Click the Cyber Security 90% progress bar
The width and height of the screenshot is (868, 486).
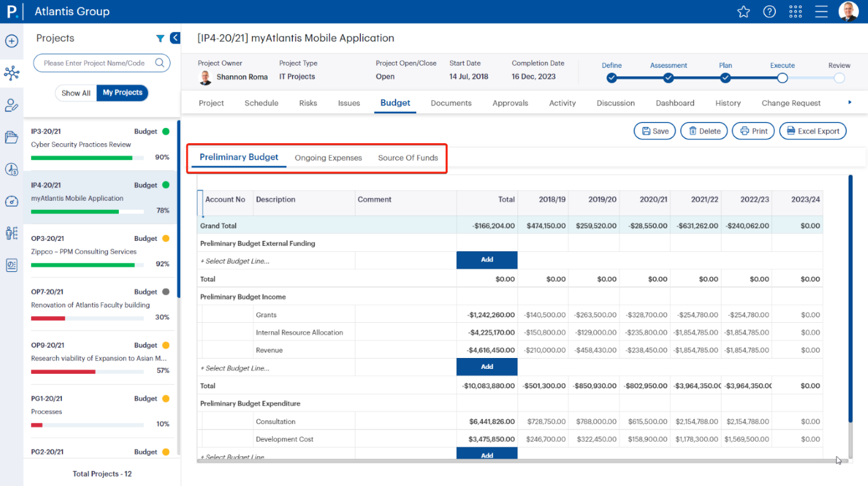pos(87,158)
